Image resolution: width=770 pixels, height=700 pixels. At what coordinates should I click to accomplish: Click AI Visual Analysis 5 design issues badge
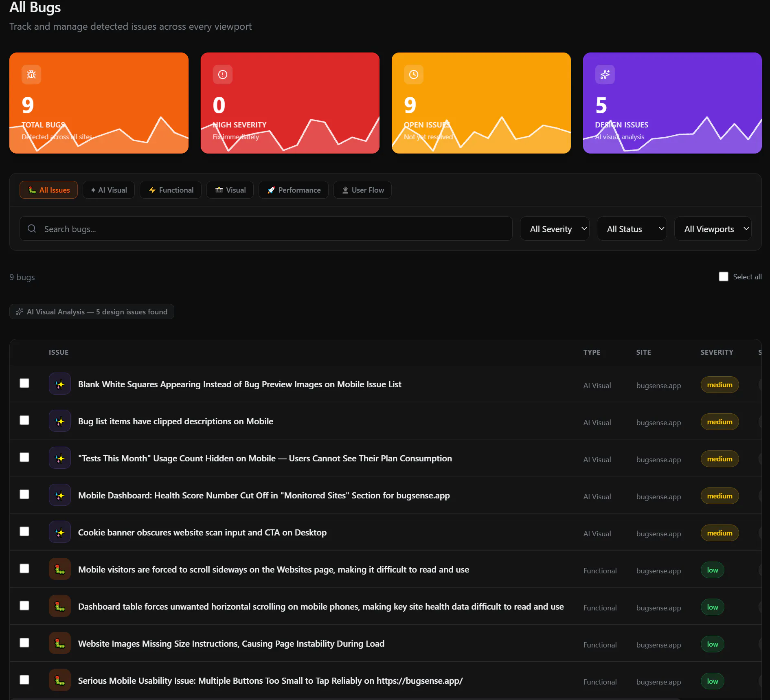(x=92, y=312)
